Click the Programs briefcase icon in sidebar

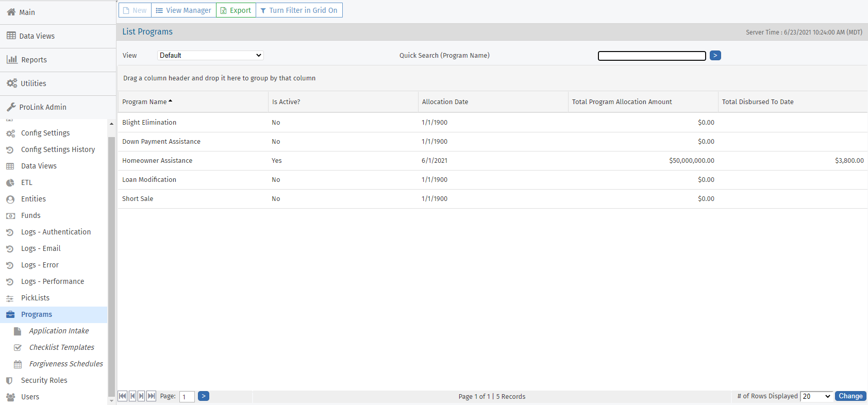tap(10, 314)
